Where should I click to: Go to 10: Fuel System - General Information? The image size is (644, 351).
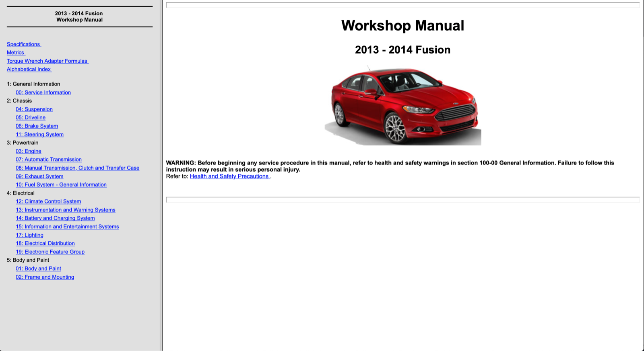[x=61, y=185]
